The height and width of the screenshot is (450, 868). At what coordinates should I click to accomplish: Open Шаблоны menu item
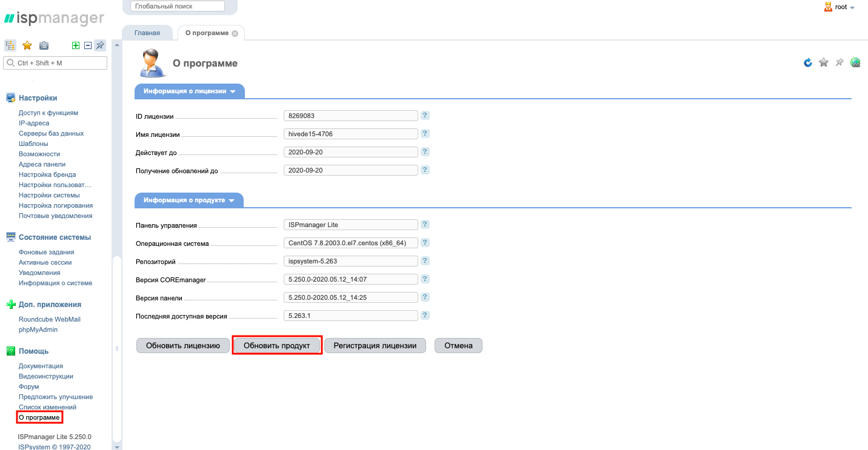pyautogui.click(x=33, y=144)
